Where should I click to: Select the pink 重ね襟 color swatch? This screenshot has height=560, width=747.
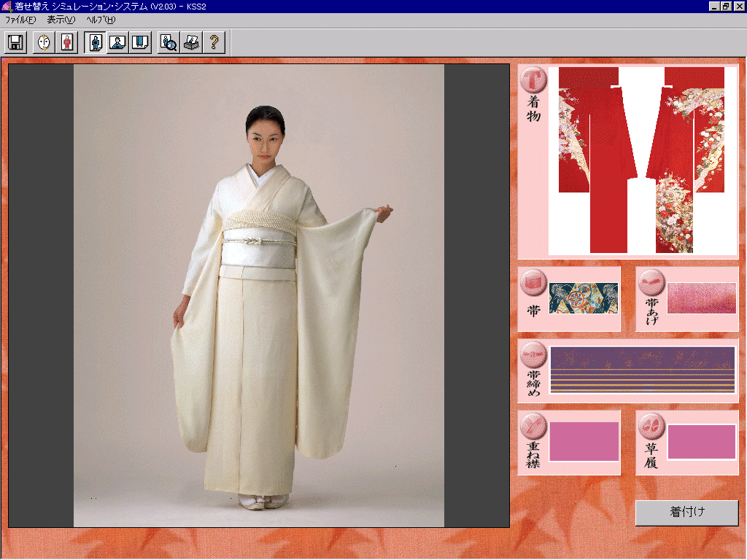click(584, 441)
